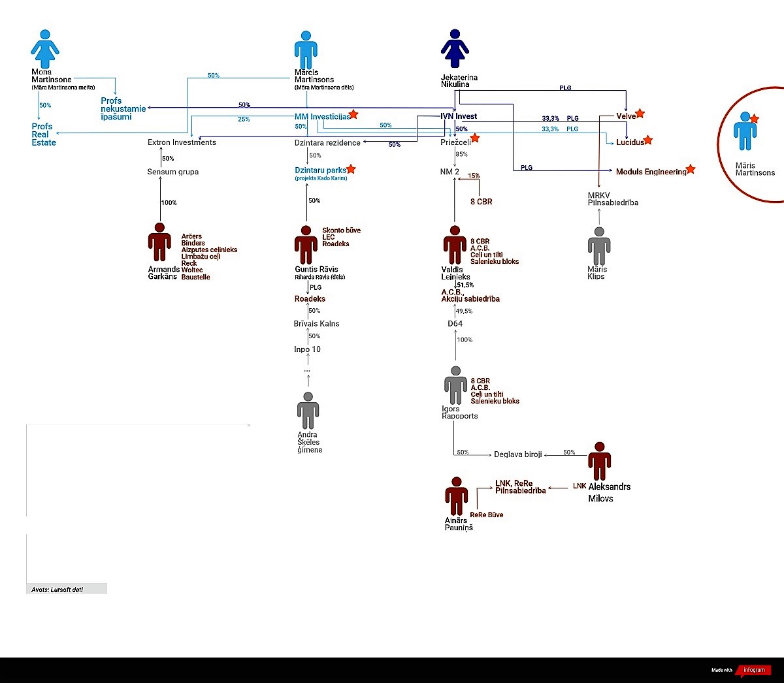Select the Priezceļi company label
Viewport: 784px width, 683px height.
pos(455,142)
